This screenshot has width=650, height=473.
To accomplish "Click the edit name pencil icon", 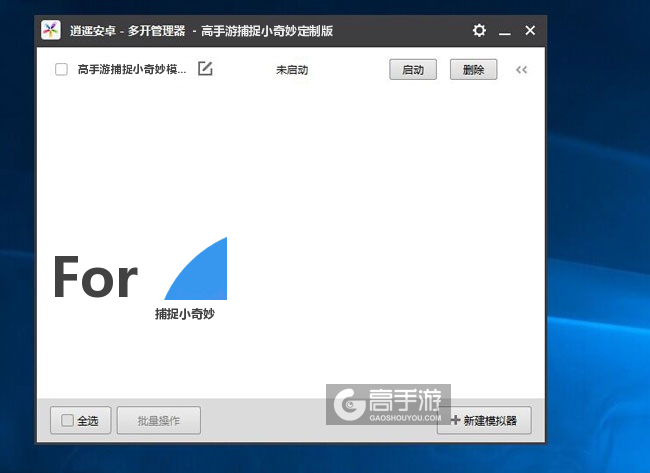I will 205,68.
